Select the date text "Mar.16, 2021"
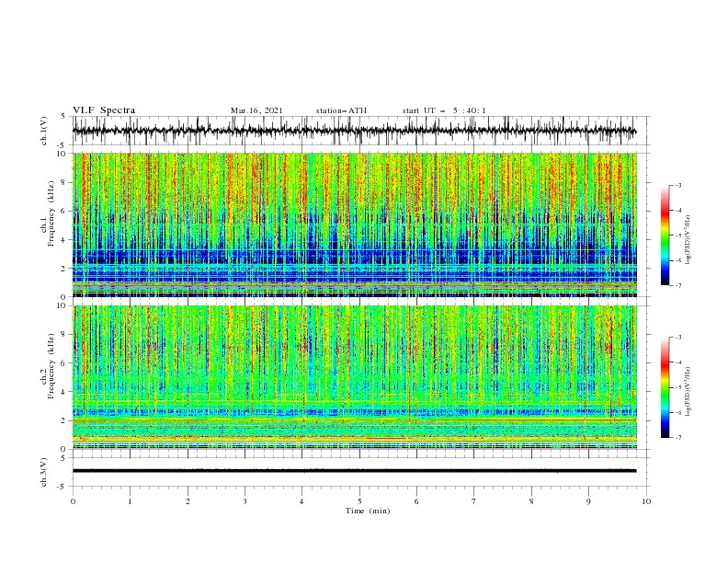 pyautogui.click(x=256, y=110)
